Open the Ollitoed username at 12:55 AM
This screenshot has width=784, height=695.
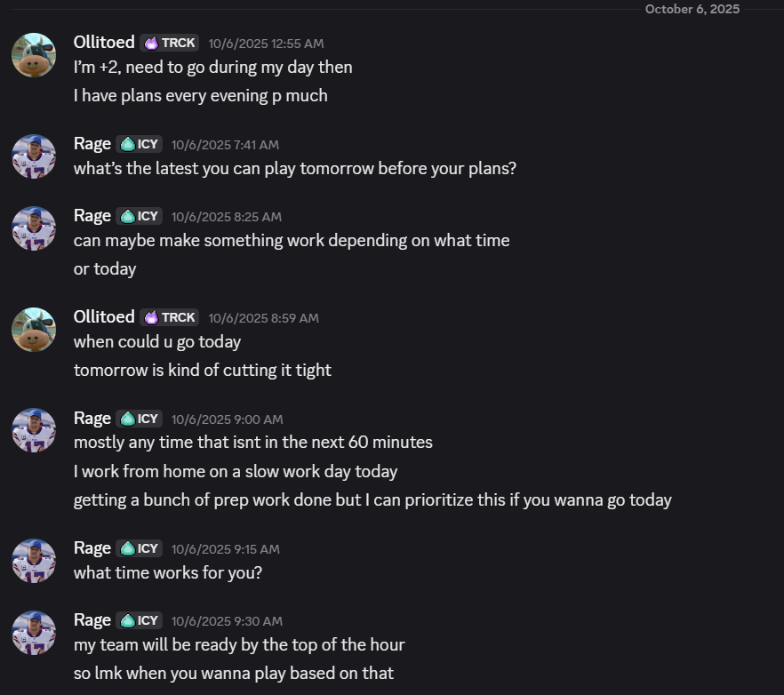[x=104, y=43]
